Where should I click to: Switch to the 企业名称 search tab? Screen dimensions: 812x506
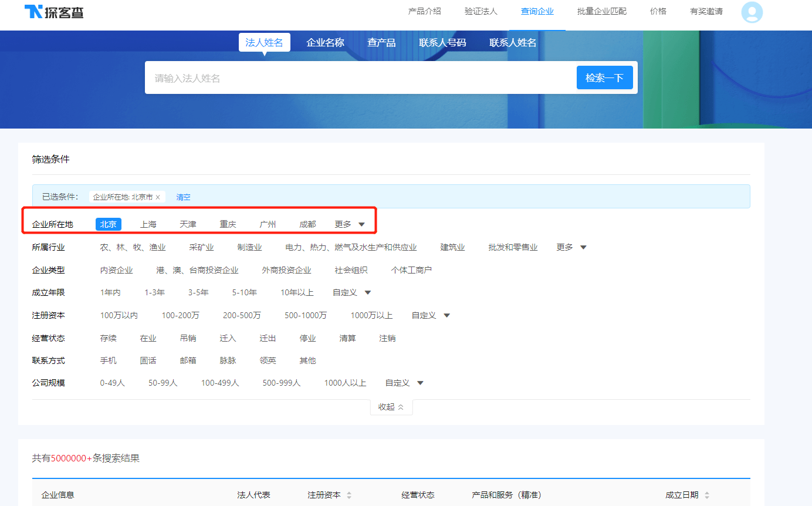(x=325, y=42)
